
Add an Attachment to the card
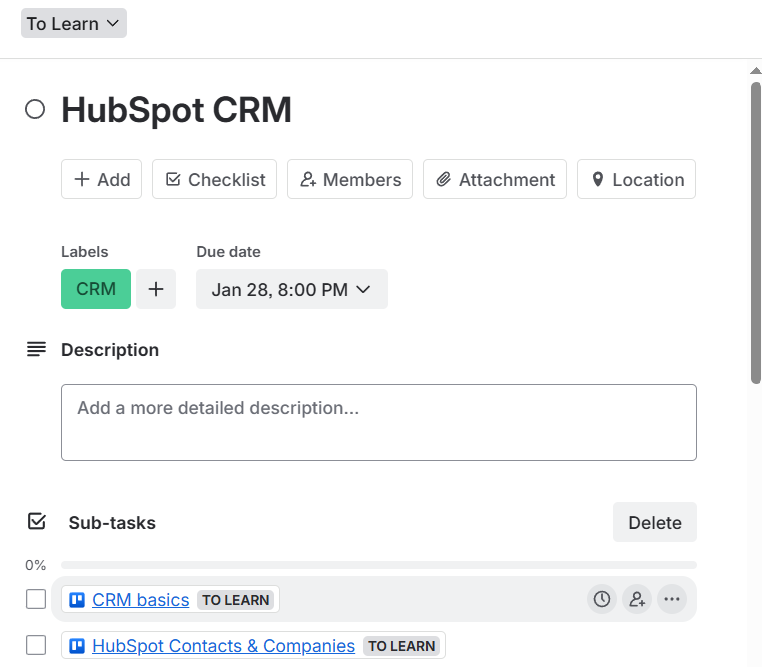(495, 179)
